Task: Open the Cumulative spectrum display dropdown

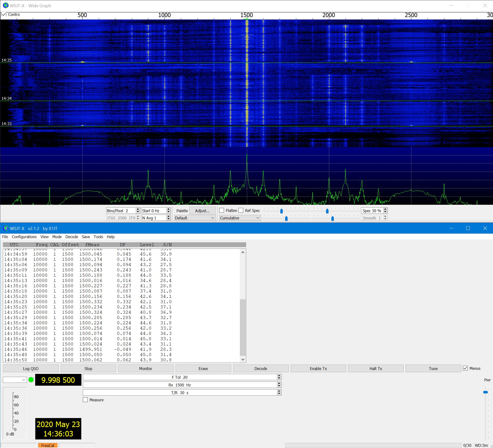Action: [x=239, y=218]
